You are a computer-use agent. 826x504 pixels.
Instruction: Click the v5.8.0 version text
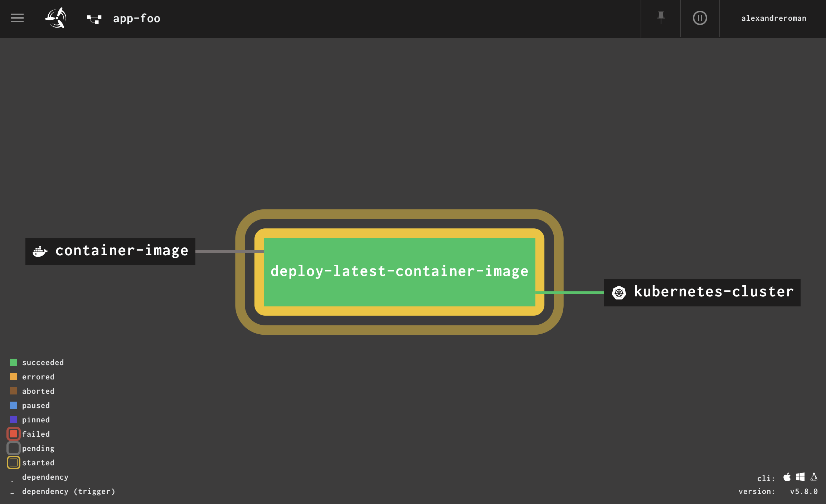click(804, 491)
